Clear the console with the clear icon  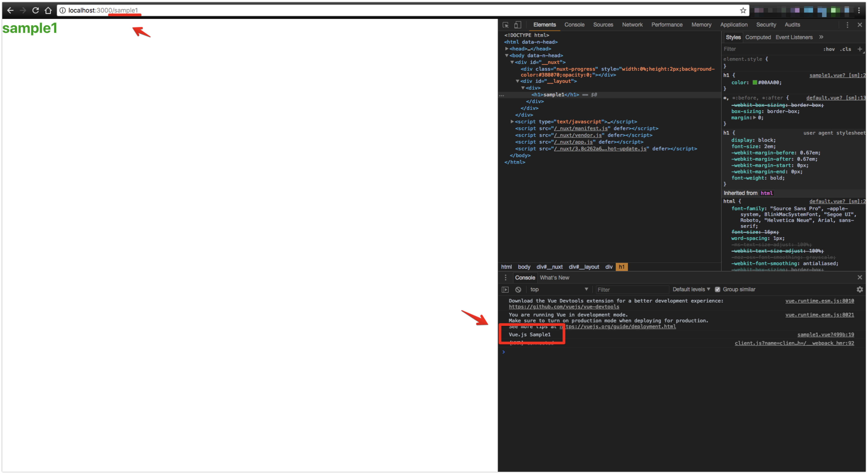point(518,289)
